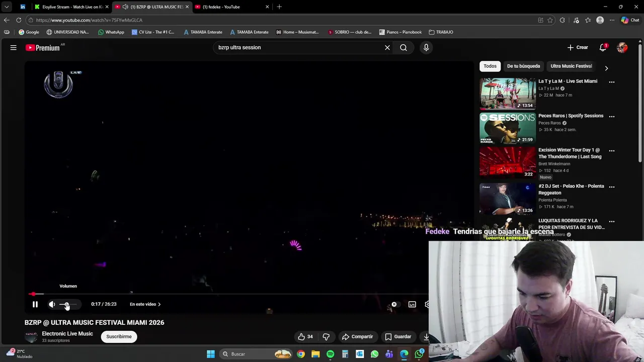
Task: Toggle the autoplay switch
Action: (x=394, y=304)
